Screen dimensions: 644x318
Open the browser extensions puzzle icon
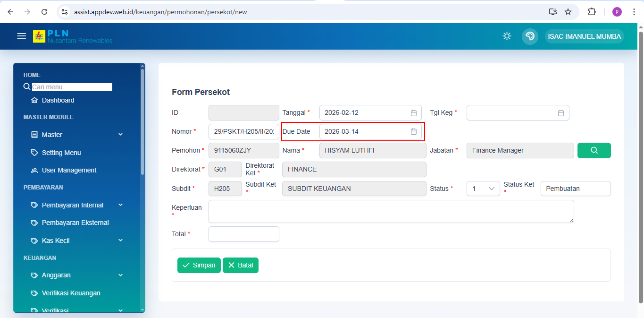[x=592, y=12]
